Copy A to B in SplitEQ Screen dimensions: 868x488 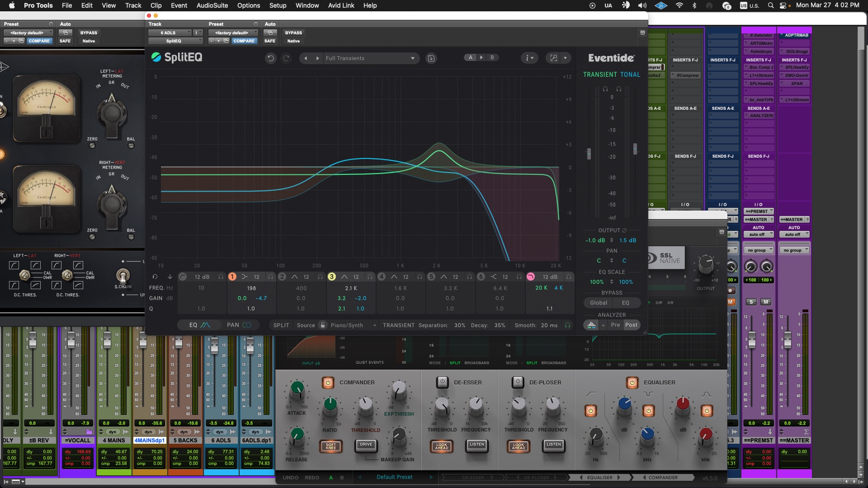pyautogui.click(x=481, y=57)
